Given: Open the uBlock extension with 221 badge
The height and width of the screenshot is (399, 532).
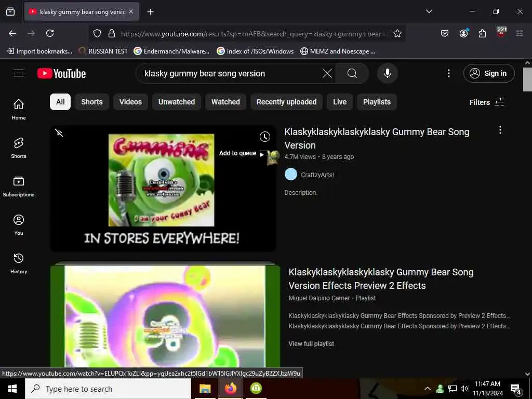Looking at the screenshot, I should coord(501,33).
